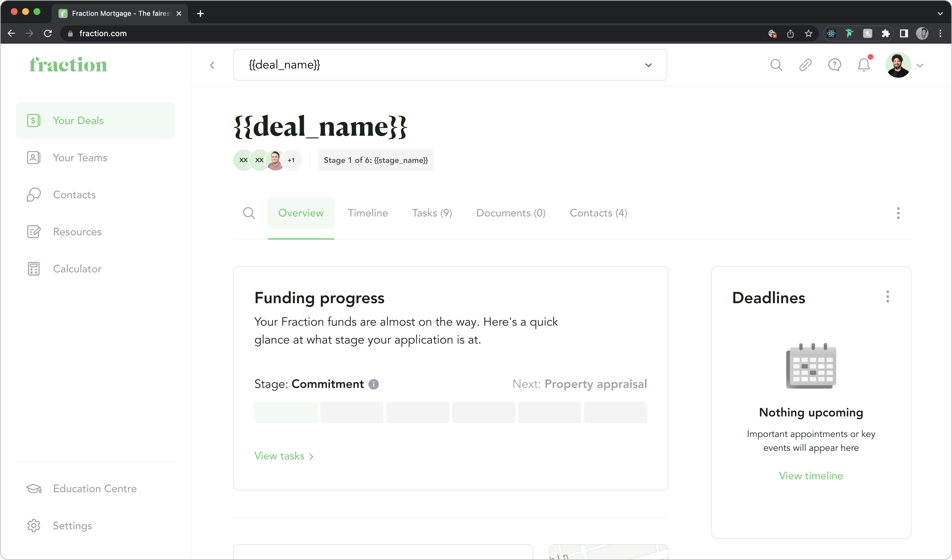The width and height of the screenshot is (952, 560).
Task: Open a new browser tab
Action: coord(201,14)
